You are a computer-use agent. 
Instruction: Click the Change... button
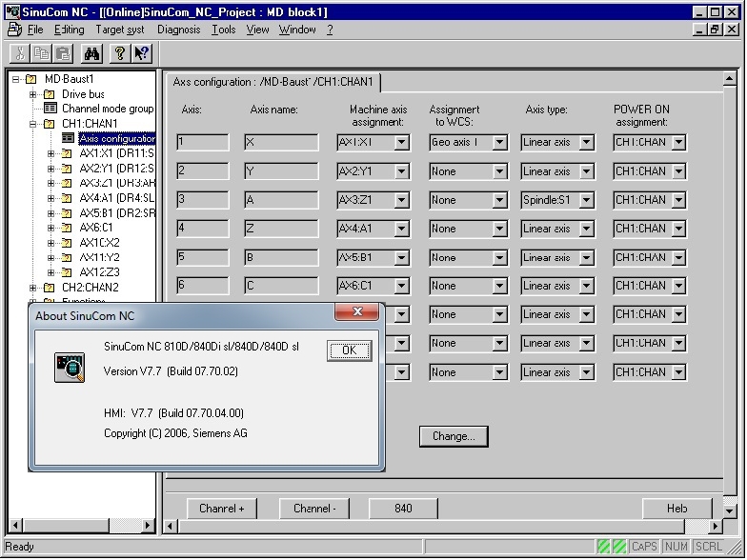coord(454,436)
